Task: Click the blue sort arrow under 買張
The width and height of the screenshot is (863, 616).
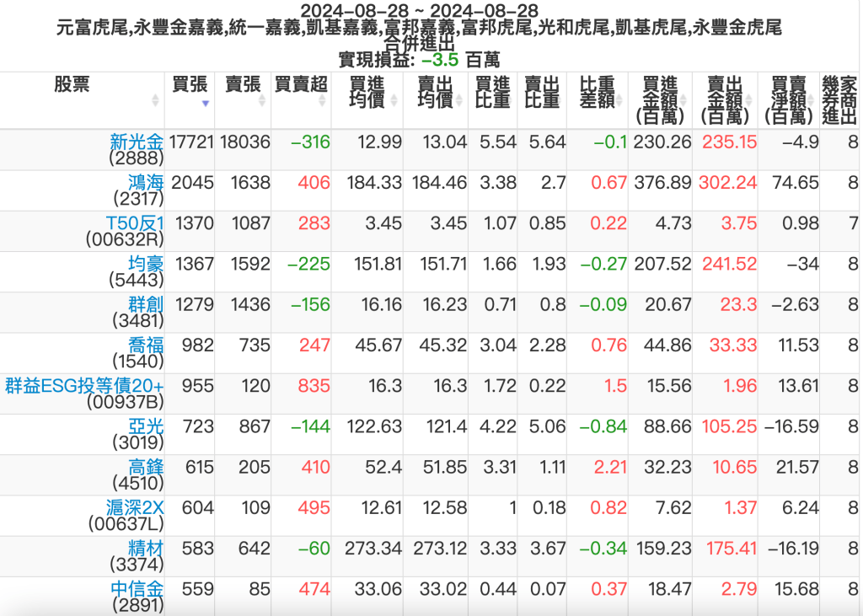Action: tap(205, 104)
